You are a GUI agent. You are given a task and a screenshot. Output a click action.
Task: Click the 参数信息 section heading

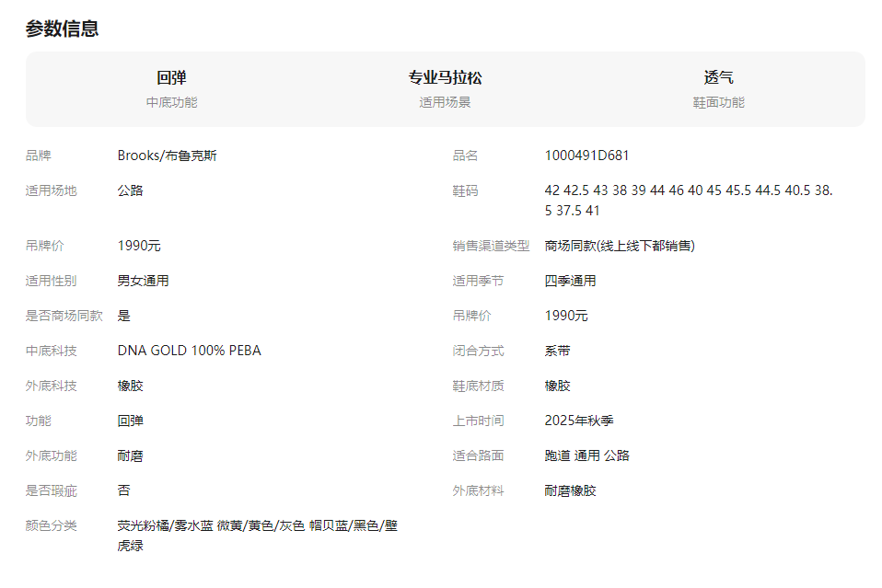click(62, 29)
